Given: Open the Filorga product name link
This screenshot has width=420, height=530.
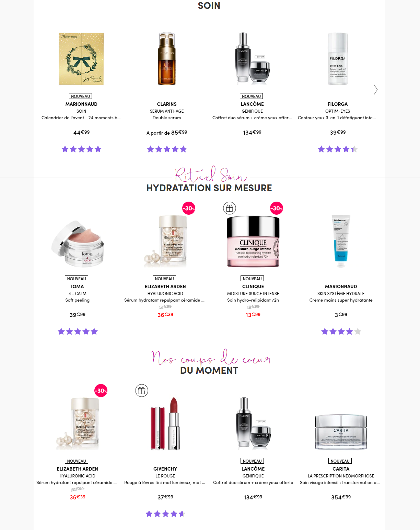Looking at the screenshot, I should pyautogui.click(x=338, y=104).
